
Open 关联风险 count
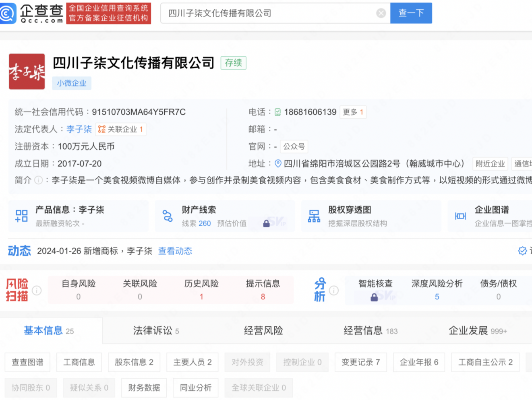[140, 290]
